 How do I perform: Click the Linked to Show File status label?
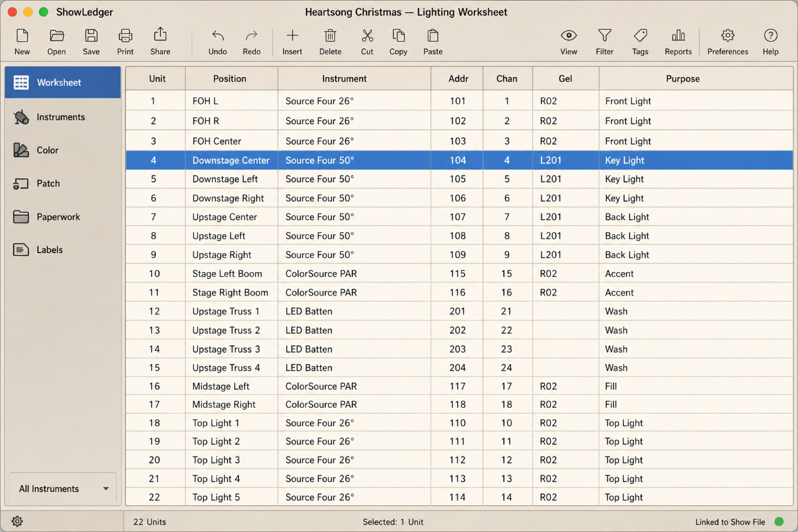(x=730, y=522)
